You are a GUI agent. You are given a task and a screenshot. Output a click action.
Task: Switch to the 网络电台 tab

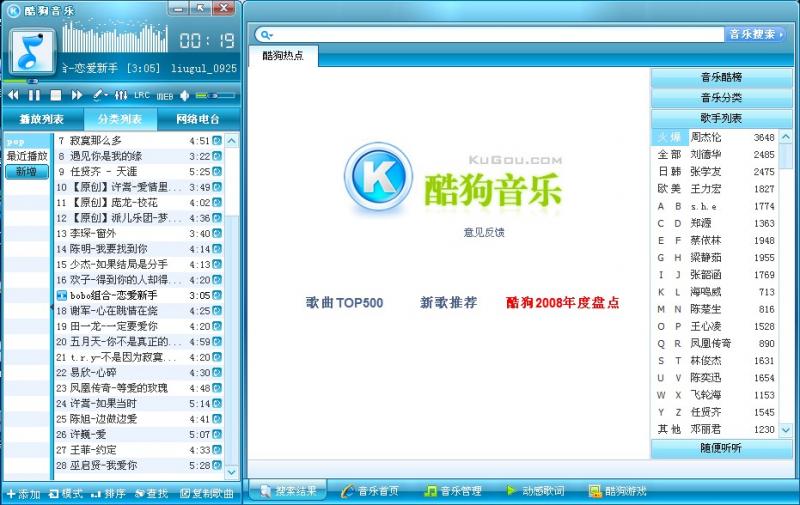(198, 119)
